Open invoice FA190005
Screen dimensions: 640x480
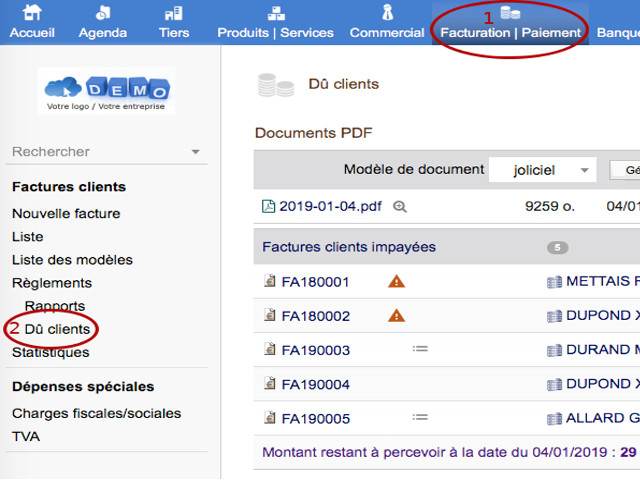316,419
